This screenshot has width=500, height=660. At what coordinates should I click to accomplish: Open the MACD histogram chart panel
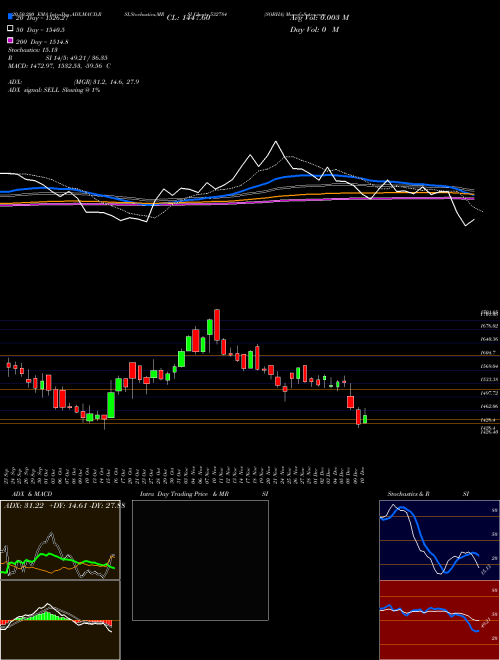click(x=60, y=620)
